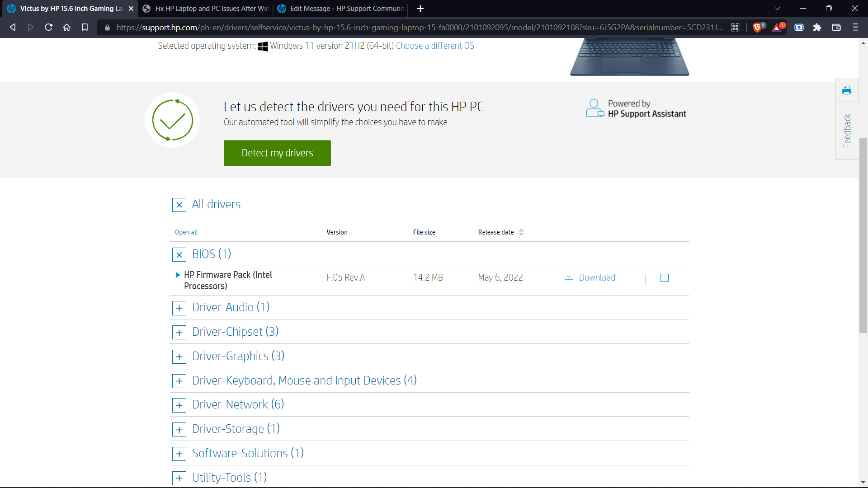Click the Detect my drivers button
Image resolution: width=868 pixels, height=488 pixels.
click(x=277, y=153)
